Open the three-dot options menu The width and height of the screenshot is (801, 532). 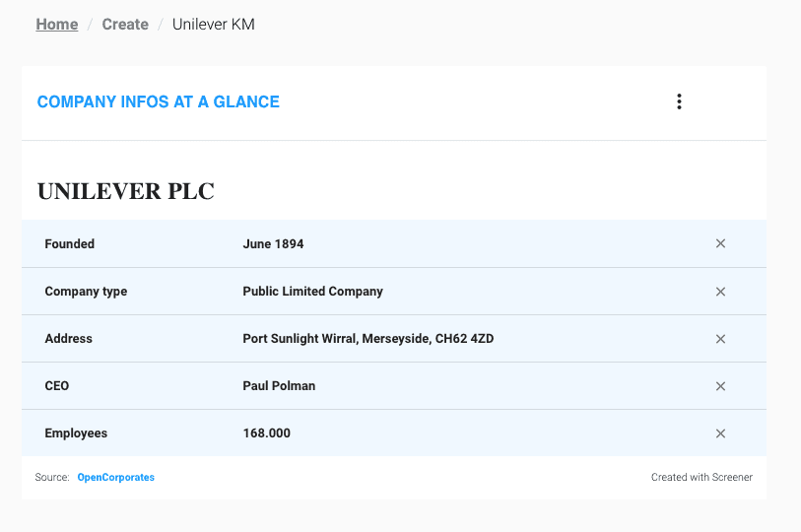coord(679,101)
